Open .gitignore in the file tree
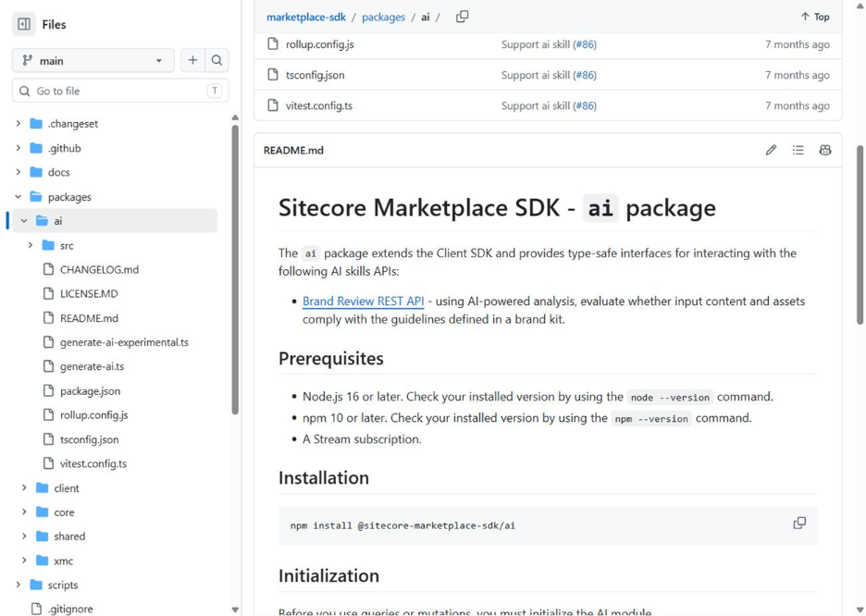 click(70, 609)
